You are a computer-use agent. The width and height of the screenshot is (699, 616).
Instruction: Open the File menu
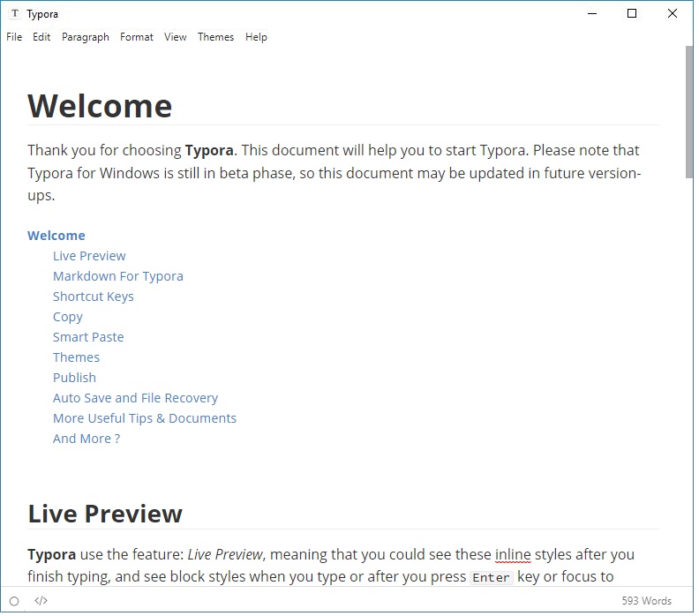tap(14, 37)
